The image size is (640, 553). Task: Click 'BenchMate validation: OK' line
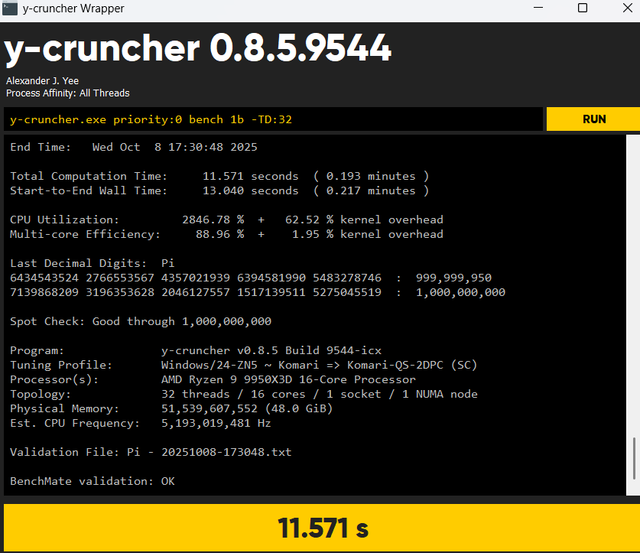(92, 481)
